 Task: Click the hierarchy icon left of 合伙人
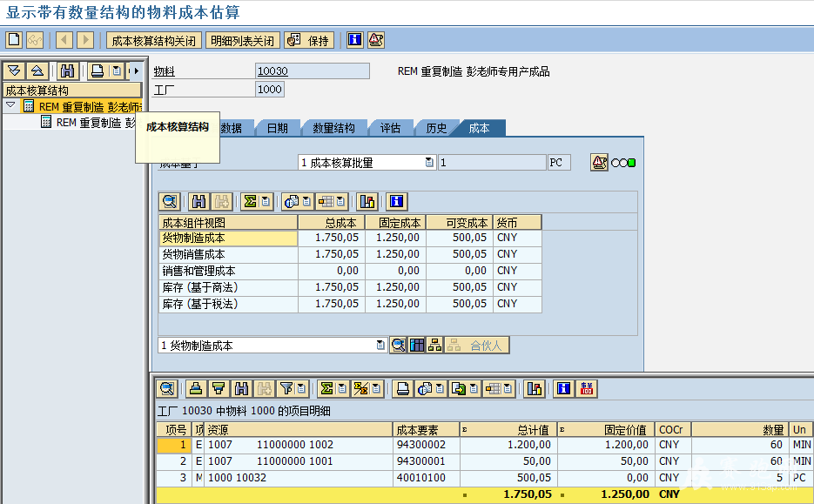[x=434, y=346]
